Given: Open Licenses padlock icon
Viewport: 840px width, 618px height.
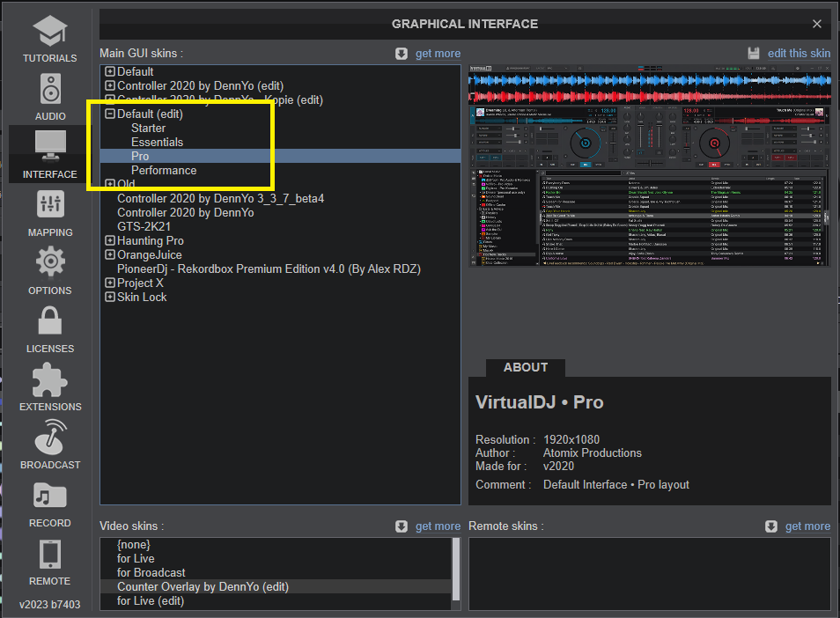Looking at the screenshot, I should pos(50,320).
